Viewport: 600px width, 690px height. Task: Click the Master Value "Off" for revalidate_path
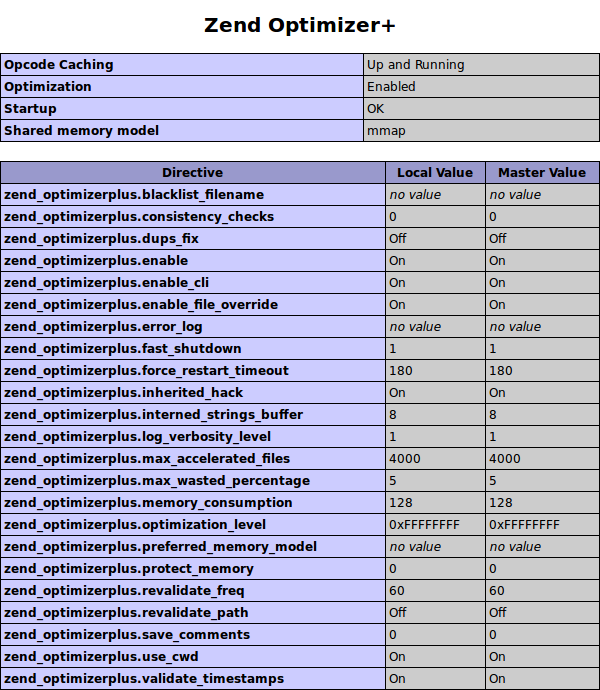(497, 613)
